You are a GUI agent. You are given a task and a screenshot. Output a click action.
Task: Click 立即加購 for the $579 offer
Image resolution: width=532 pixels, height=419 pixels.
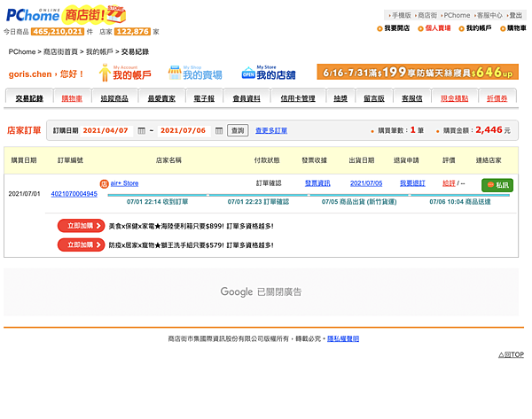pos(81,244)
